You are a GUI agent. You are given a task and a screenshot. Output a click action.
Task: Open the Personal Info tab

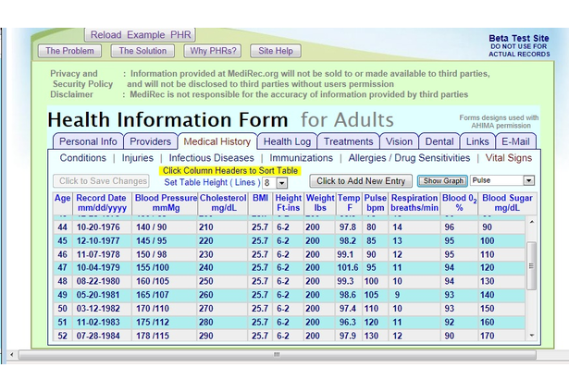pos(89,141)
